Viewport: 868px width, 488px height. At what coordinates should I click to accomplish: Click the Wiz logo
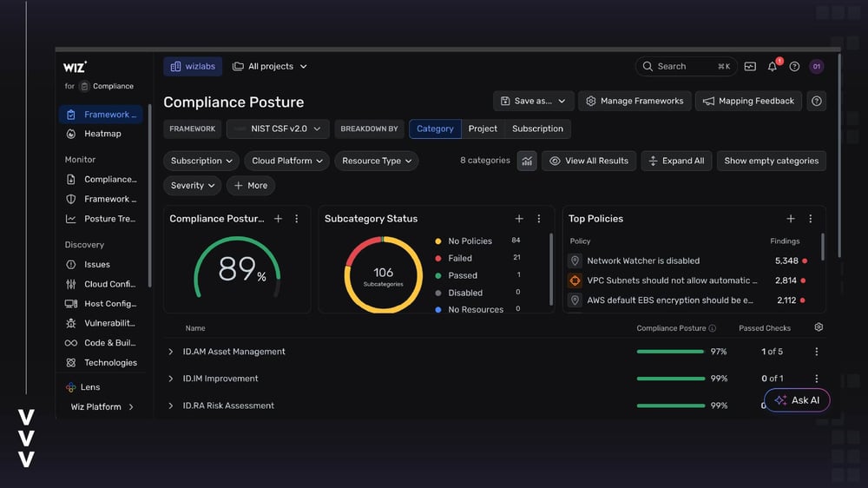tap(75, 67)
